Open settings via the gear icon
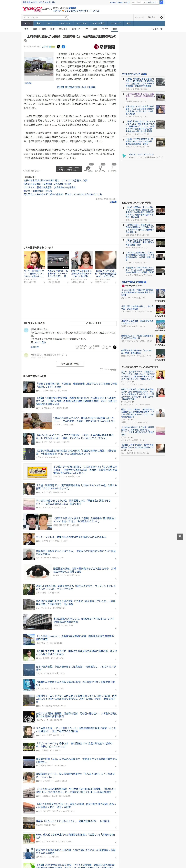 click(161, 18)
